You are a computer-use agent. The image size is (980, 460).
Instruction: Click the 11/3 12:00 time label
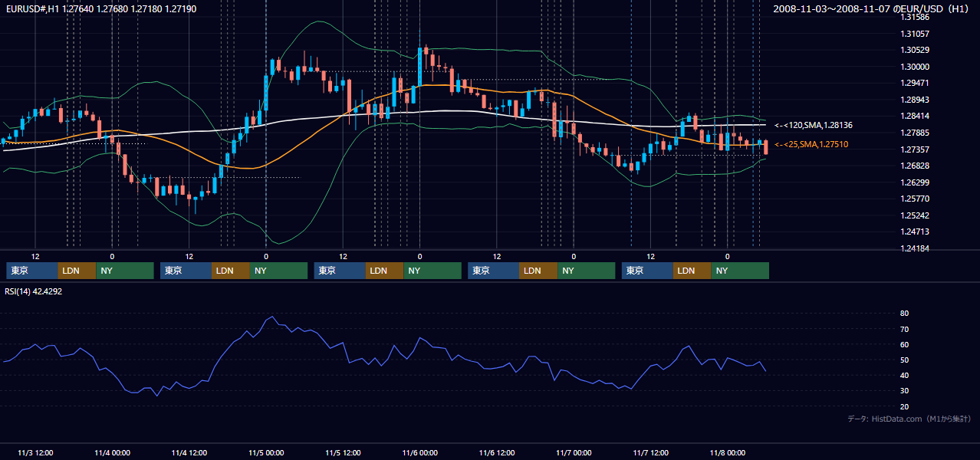(35, 452)
